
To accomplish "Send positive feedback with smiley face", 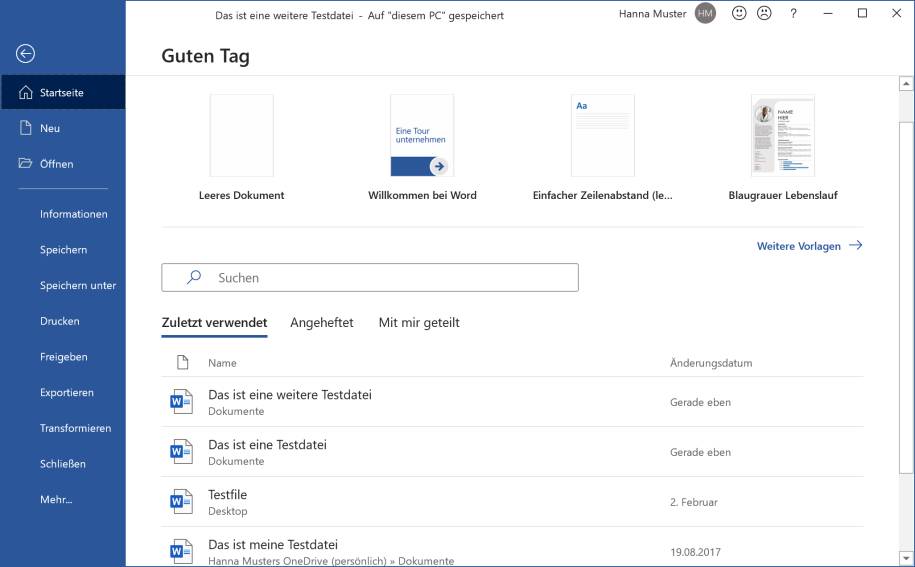I will pos(739,13).
